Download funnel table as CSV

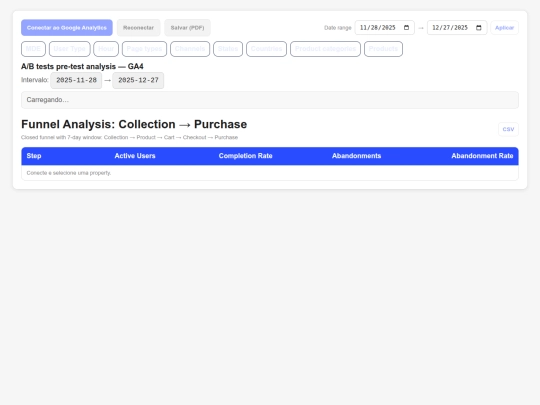click(x=508, y=129)
